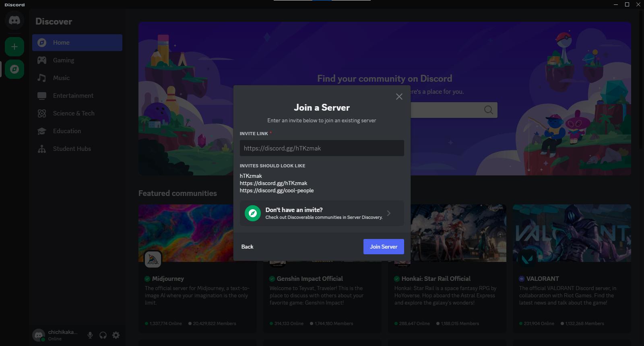The height and width of the screenshot is (346, 644).
Task: Open the Student Hubs category
Action: tap(77, 149)
